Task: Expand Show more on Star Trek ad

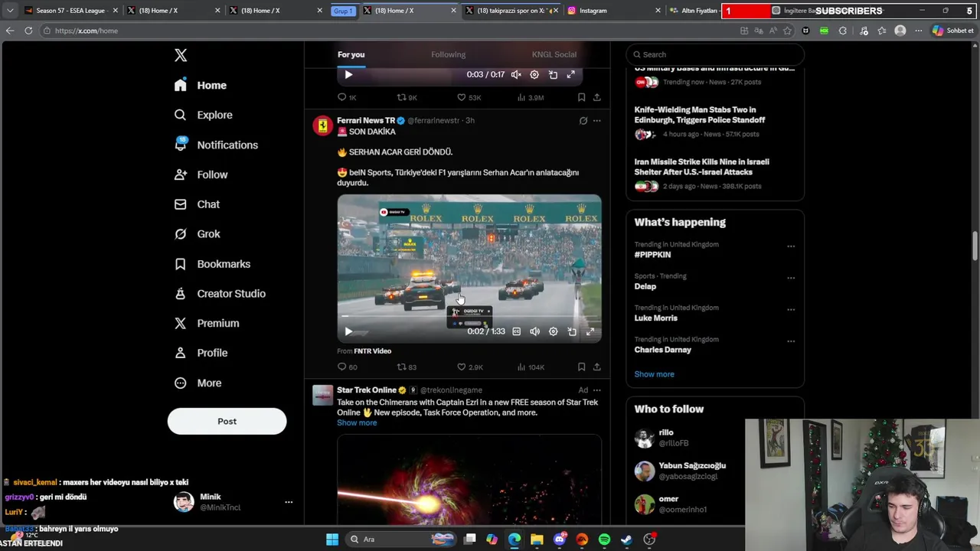Action: pyautogui.click(x=357, y=422)
